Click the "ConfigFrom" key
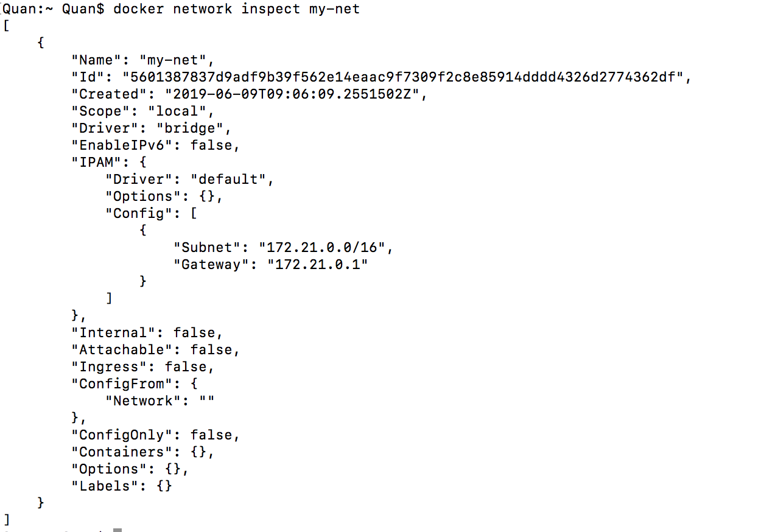This screenshot has width=761, height=532. (122, 384)
